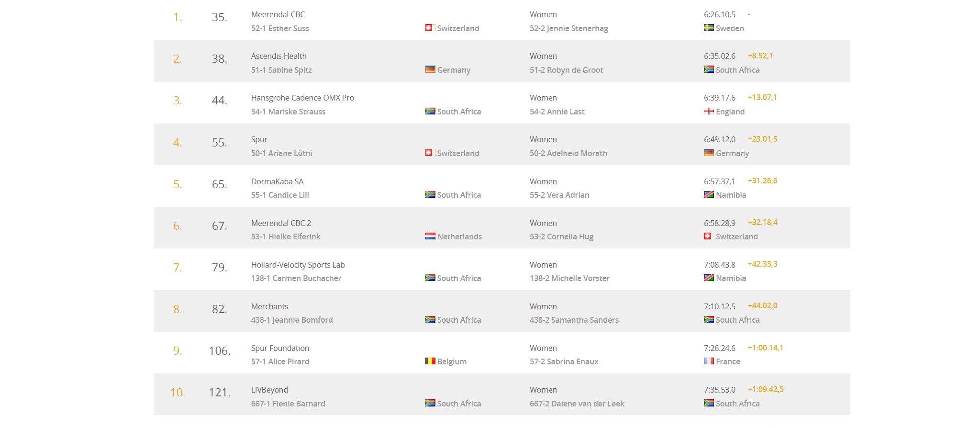Image resolution: width=980 pixels, height=428 pixels.
Task: Select team Hollard-Velocity Sports Lab
Action: (298, 265)
